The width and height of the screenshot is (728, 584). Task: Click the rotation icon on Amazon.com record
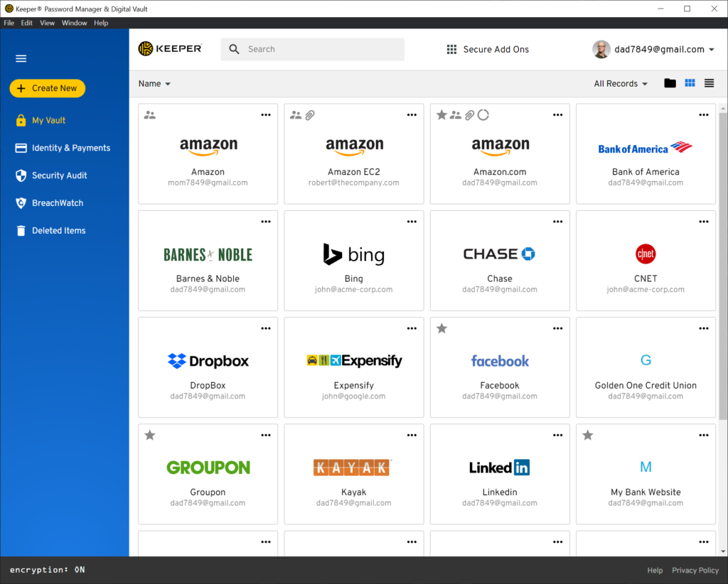click(483, 115)
